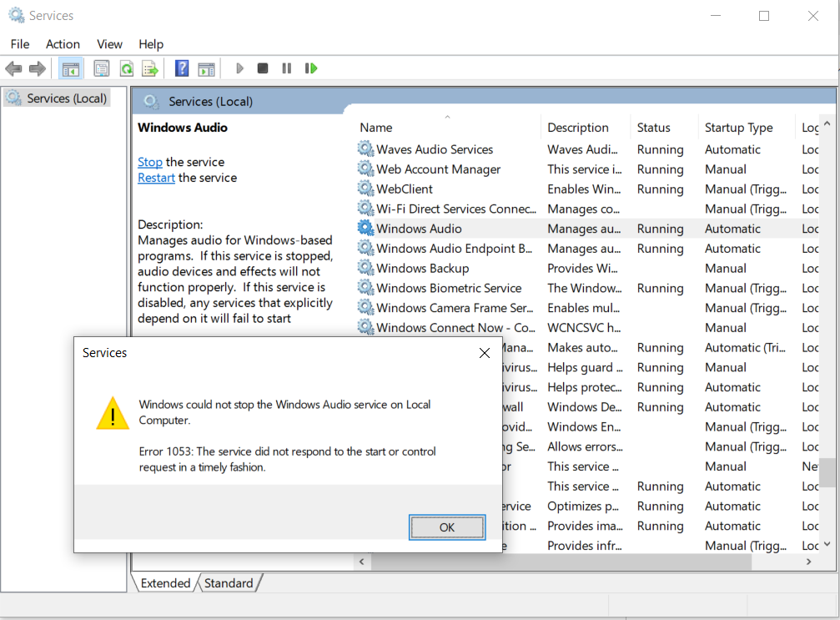Switch to the Extended tab
Viewport: 840px width, 620px height.
pos(165,583)
